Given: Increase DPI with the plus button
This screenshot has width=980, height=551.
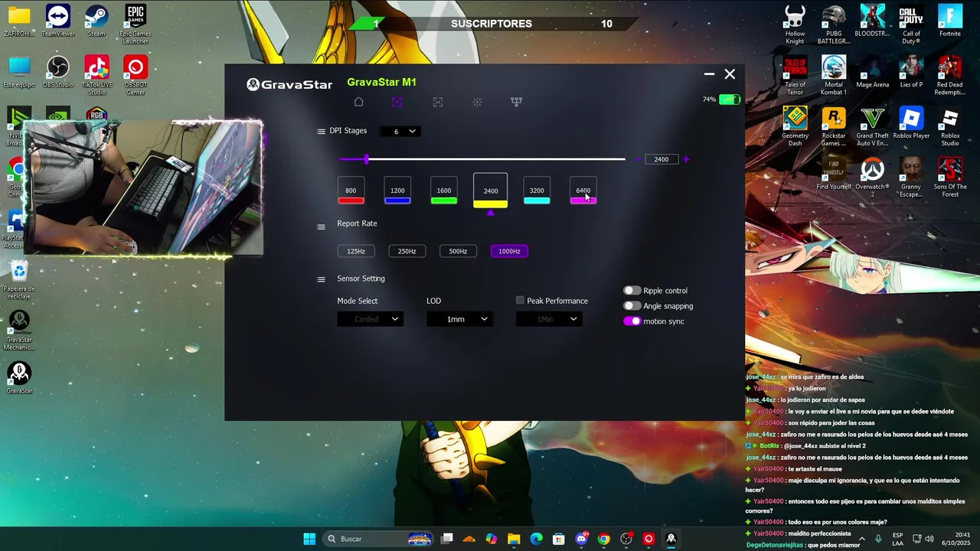Looking at the screenshot, I should (x=686, y=159).
